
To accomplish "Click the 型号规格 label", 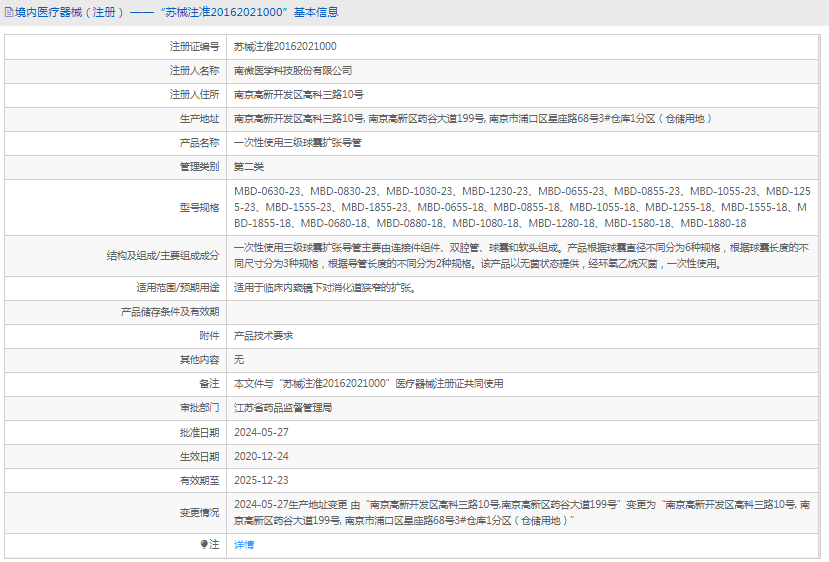I will coord(199,207).
